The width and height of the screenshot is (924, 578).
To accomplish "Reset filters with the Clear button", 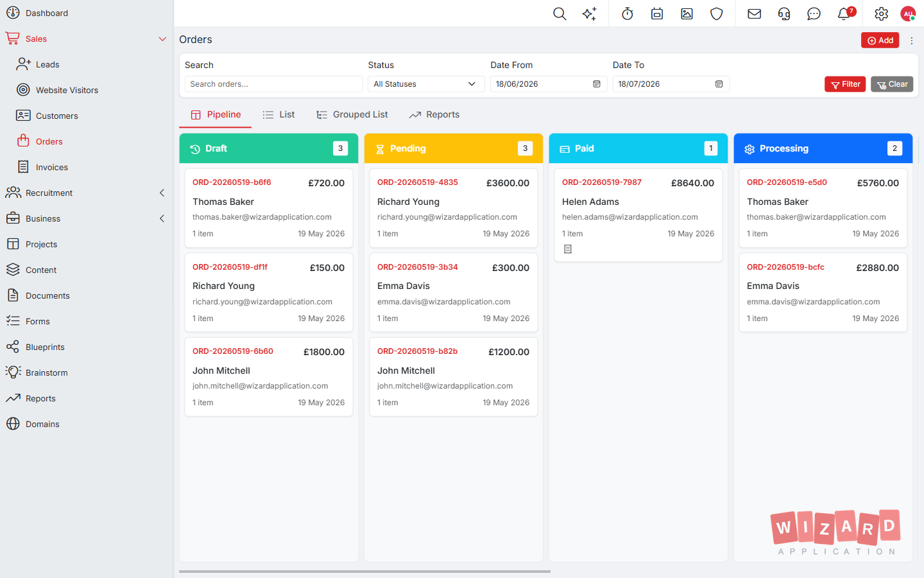I will pos(892,84).
